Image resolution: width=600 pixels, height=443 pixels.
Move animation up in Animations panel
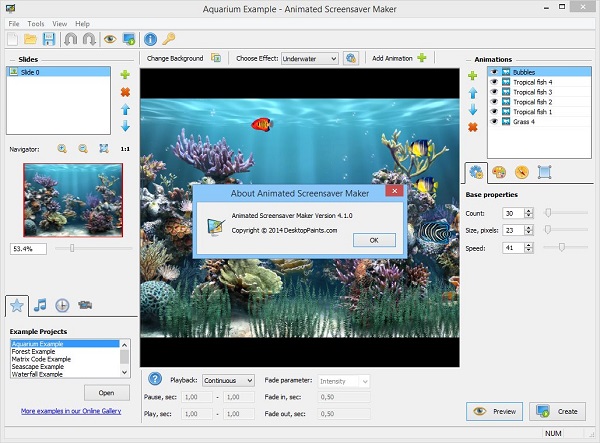(x=473, y=93)
